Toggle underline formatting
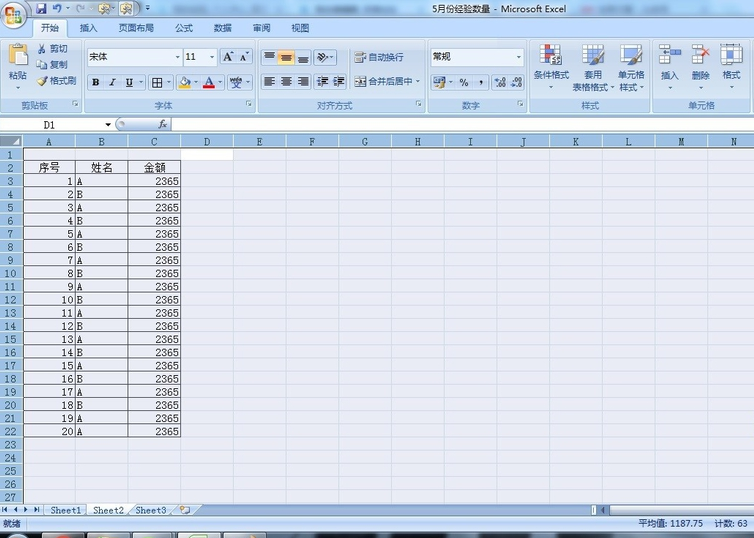 (x=129, y=83)
